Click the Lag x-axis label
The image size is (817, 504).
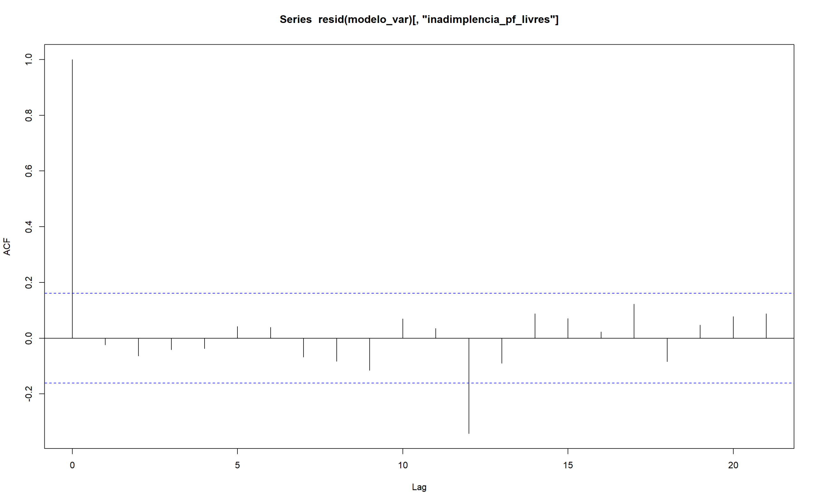pos(419,487)
